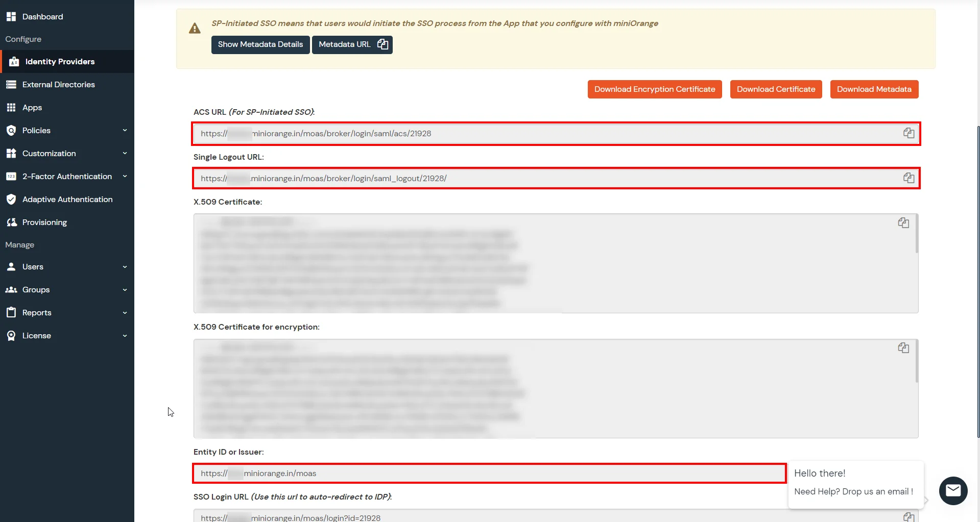Expand 2-Factor Authentication chevron

[x=125, y=177]
